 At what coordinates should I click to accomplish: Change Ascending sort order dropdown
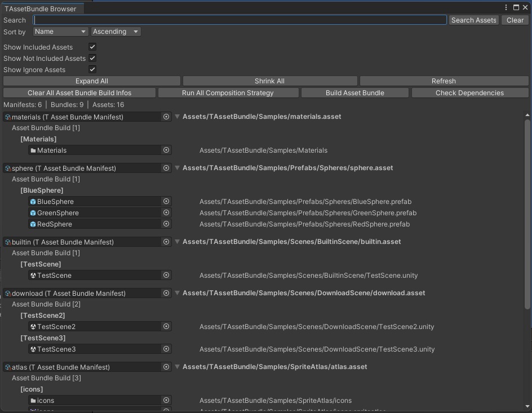point(116,32)
